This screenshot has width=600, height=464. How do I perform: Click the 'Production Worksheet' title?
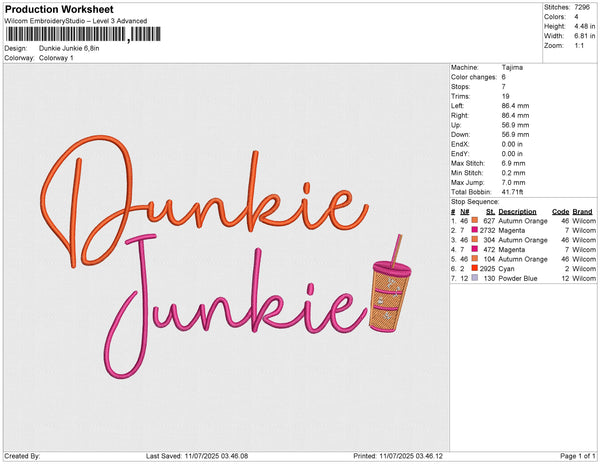[59, 10]
